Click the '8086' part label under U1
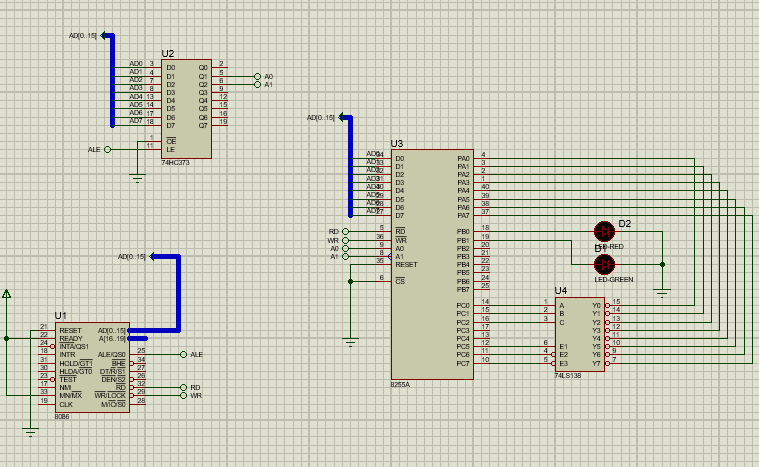 pyautogui.click(x=62, y=417)
